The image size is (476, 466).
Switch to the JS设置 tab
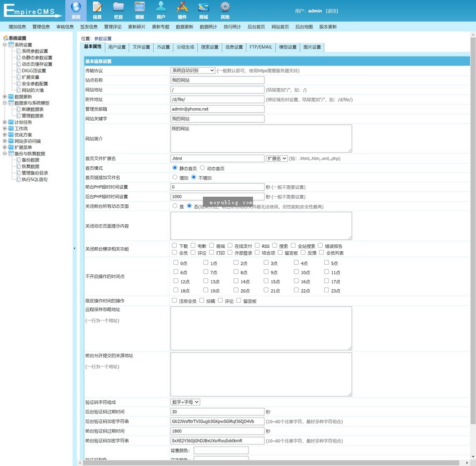click(x=163, y=47)
